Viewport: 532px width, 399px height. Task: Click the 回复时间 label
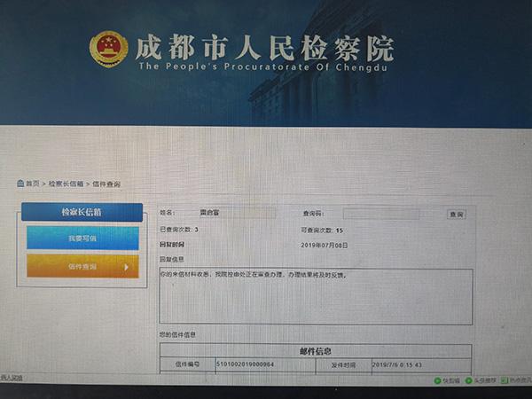click(172, 245)
